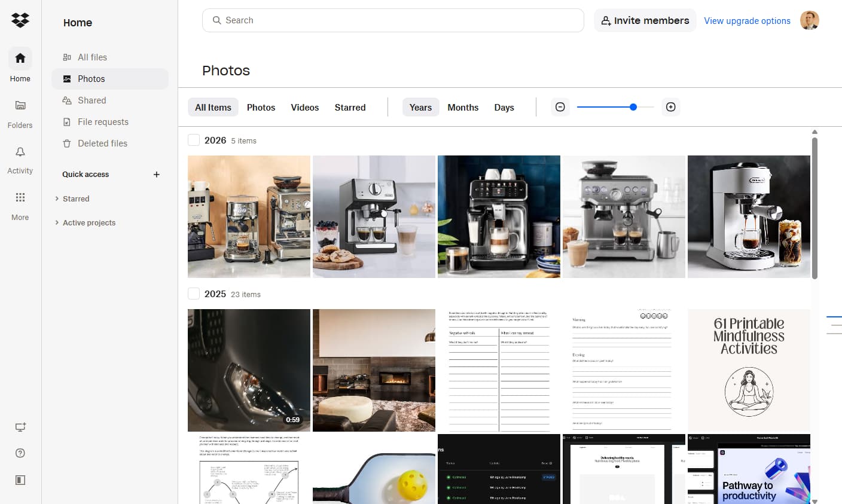Open the journaling worksheet with emoji faces
842x504 pixels.
[x=624, y=370]
